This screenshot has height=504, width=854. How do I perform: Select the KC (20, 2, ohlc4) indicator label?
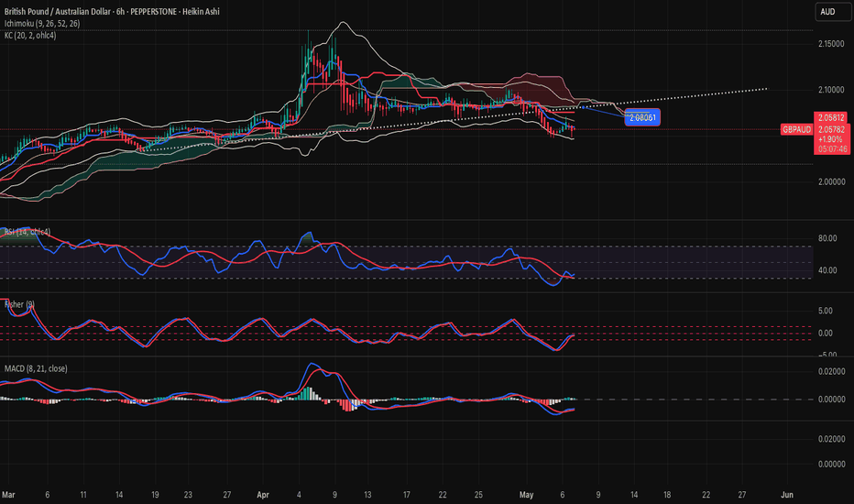(x=30, y=36)
